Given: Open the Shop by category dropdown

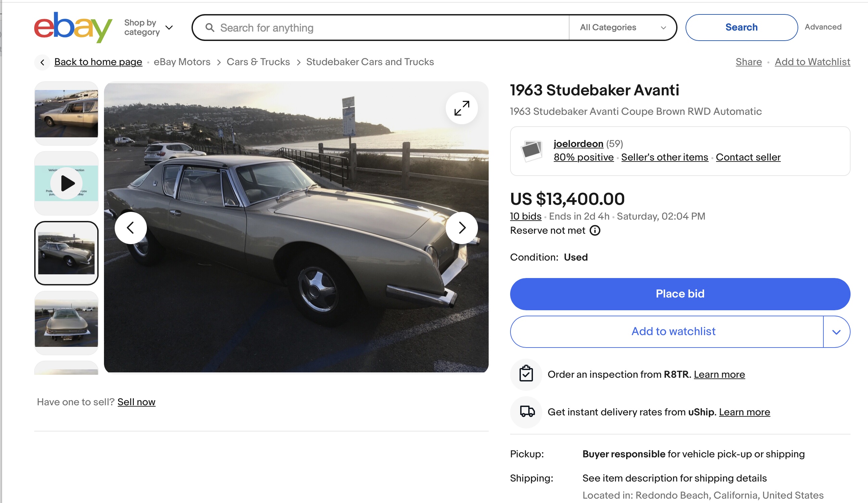Looking at the screenshot, I should [x=149, y=28].
